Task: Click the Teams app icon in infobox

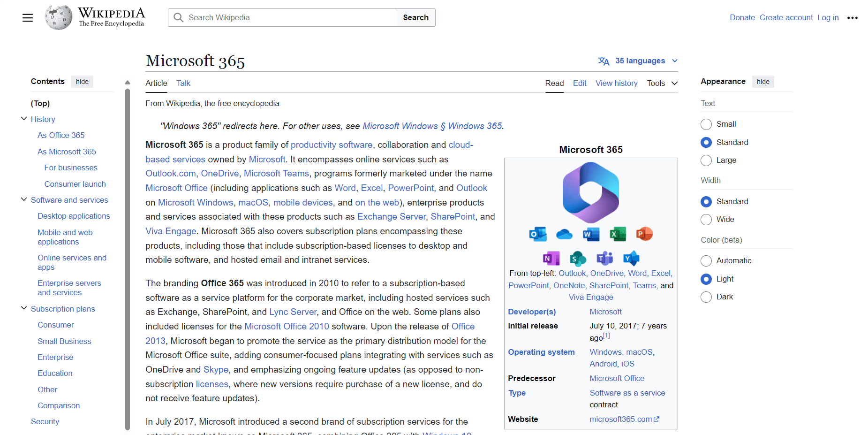Action: (604, 258)
